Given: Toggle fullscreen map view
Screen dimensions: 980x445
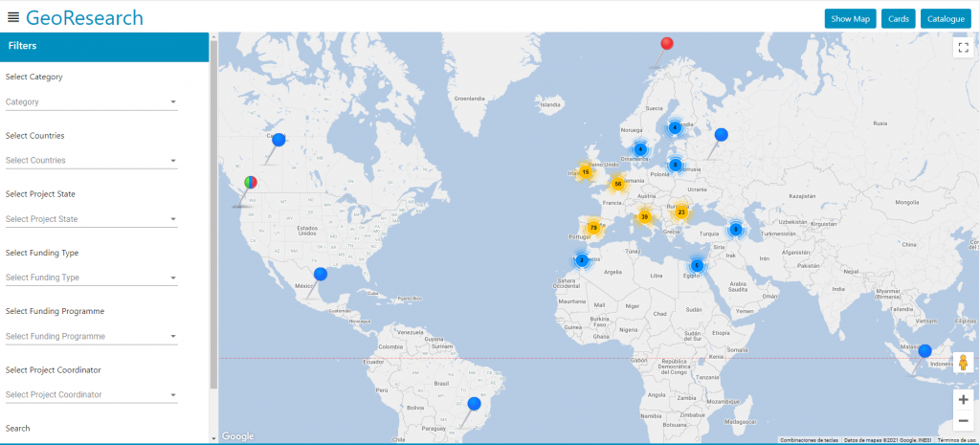Looking at the screenshot, I should [x=963, y=47].
